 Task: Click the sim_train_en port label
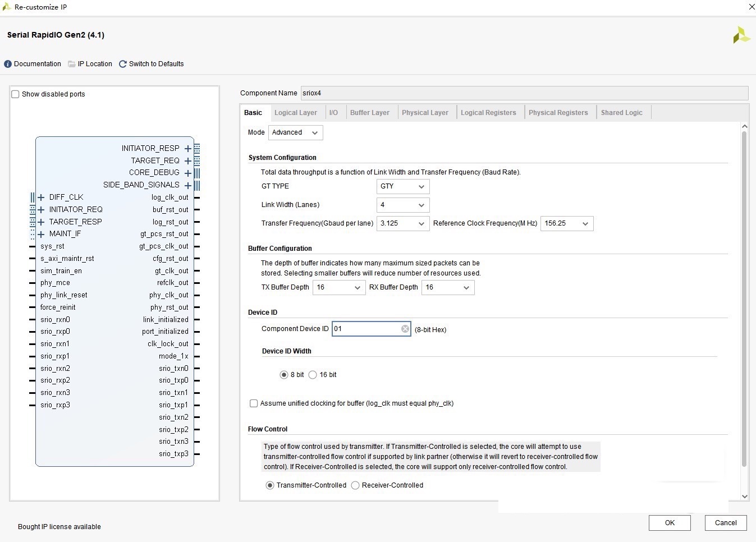61,271
